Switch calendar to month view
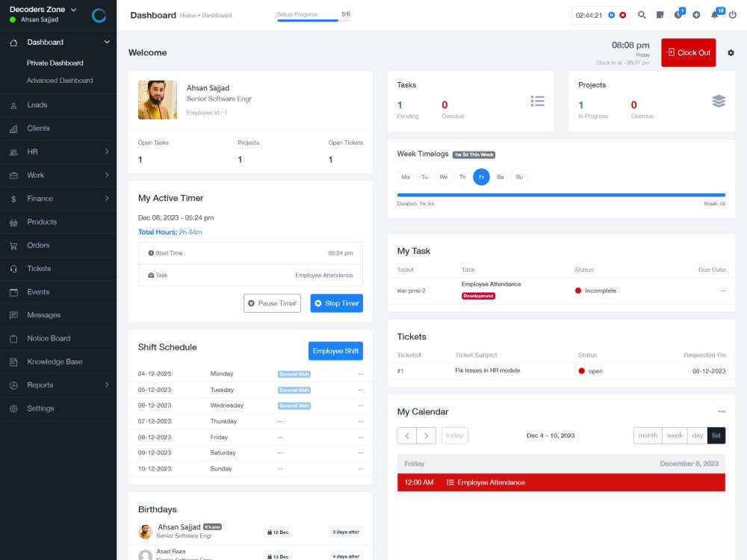The width and height of the screenshot is (747, 560). 648,436
